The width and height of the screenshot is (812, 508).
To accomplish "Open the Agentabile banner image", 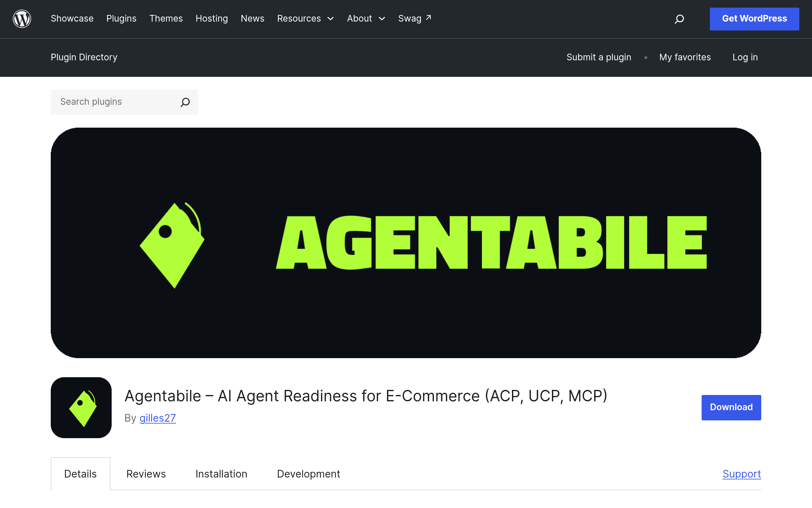I will [406, 243].
